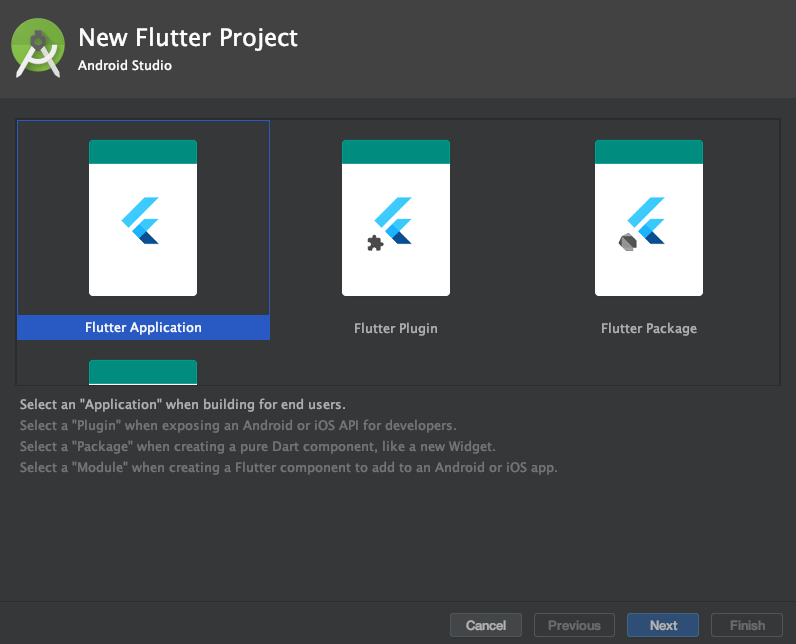Click the Flutter Application label
The height and width of the screenshot is (644, 796).
(143, 327)
